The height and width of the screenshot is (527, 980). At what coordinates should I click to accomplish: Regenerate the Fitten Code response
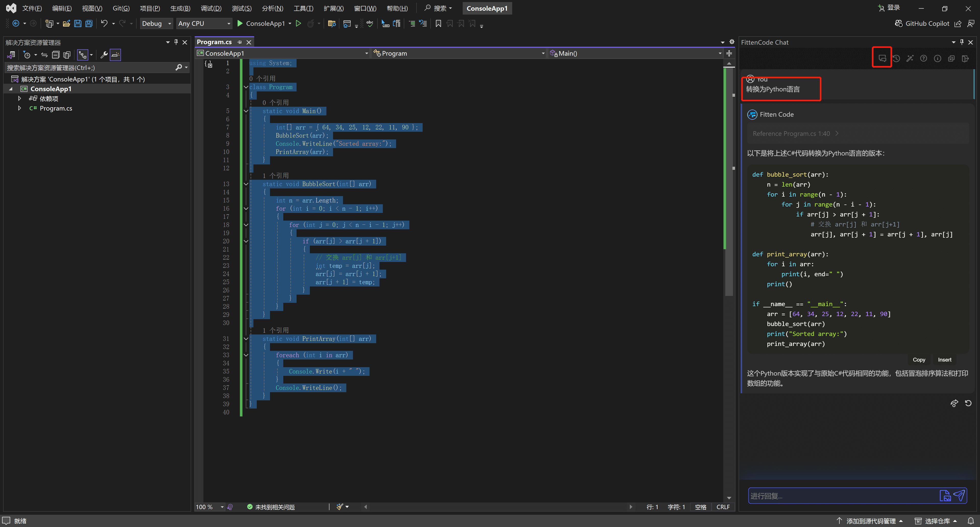coord(968,403)
